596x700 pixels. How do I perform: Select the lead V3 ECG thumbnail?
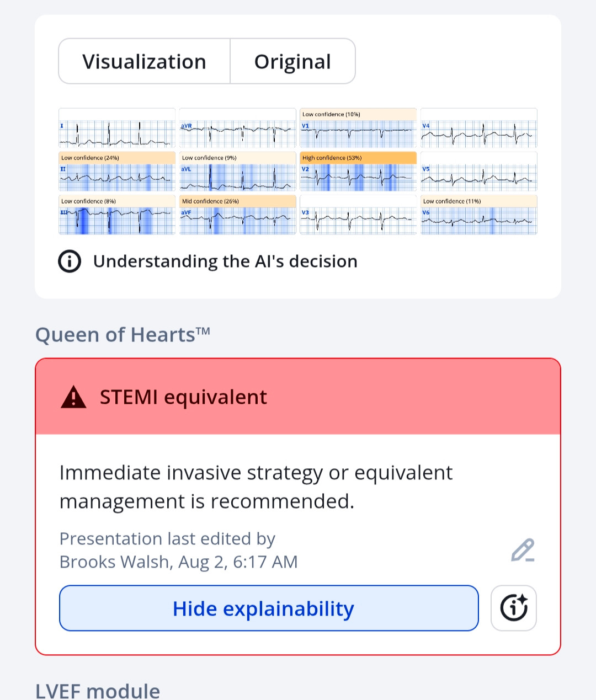(x=358, y=215)
